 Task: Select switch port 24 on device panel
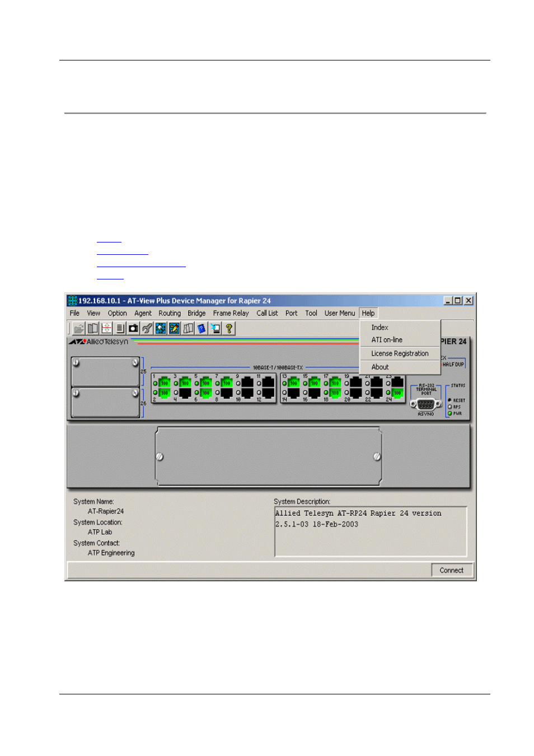click(x=397, y=393)
